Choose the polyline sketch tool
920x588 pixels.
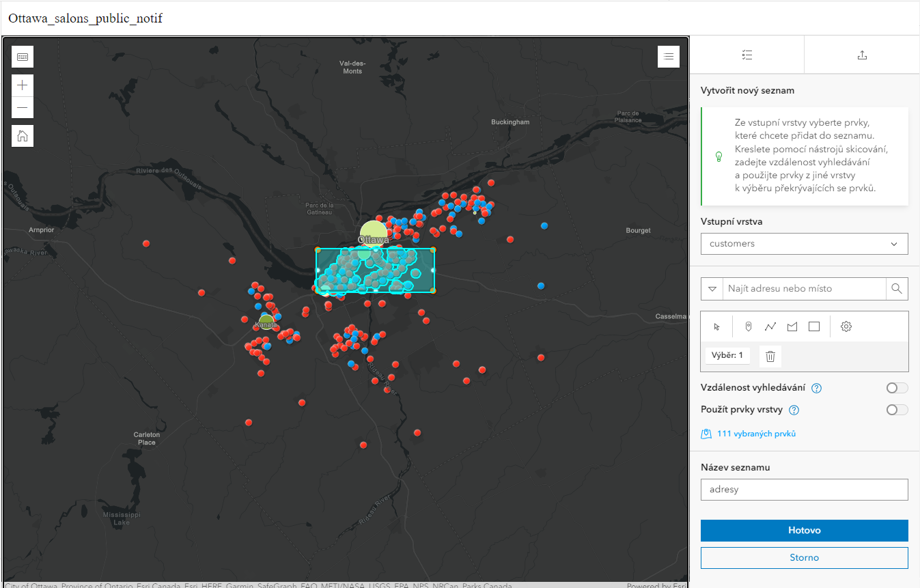(770, 326)
